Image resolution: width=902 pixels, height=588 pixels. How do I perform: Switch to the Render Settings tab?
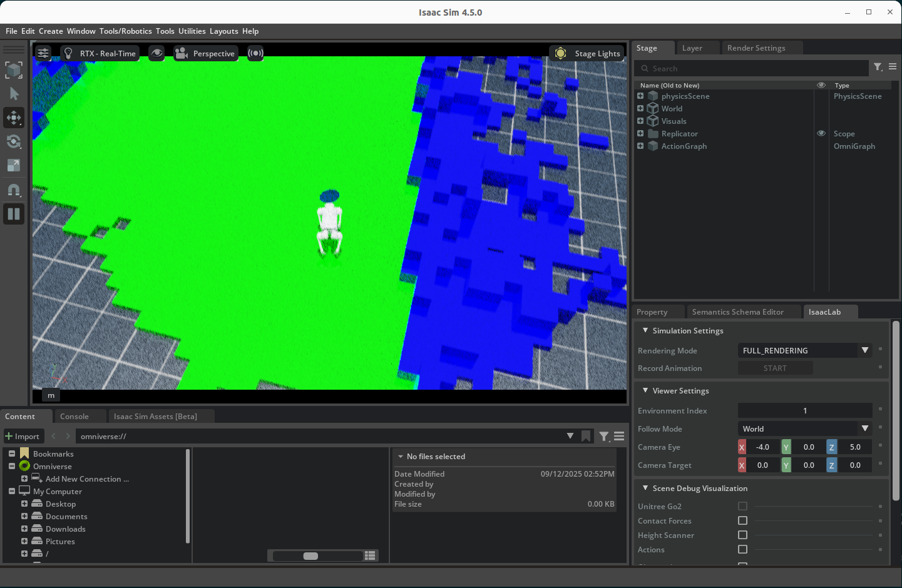756,48
